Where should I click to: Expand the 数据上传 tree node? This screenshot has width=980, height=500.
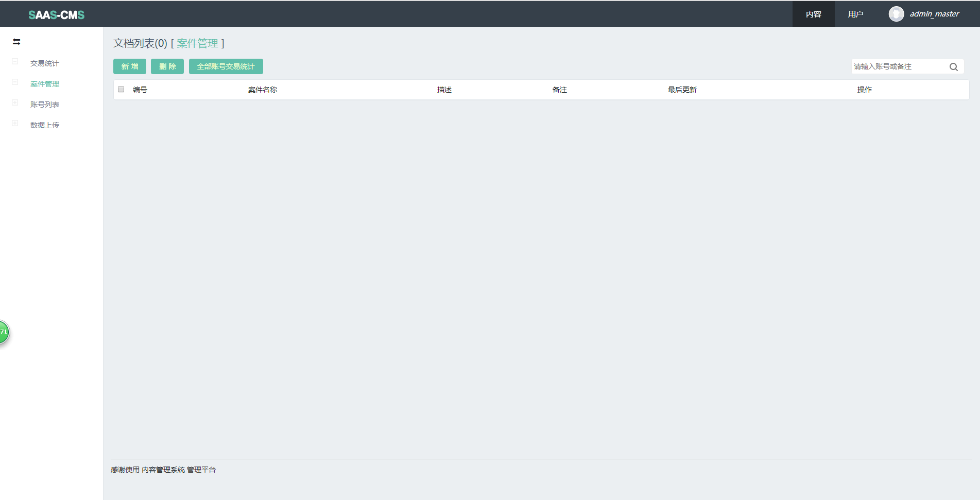(15, 124)
